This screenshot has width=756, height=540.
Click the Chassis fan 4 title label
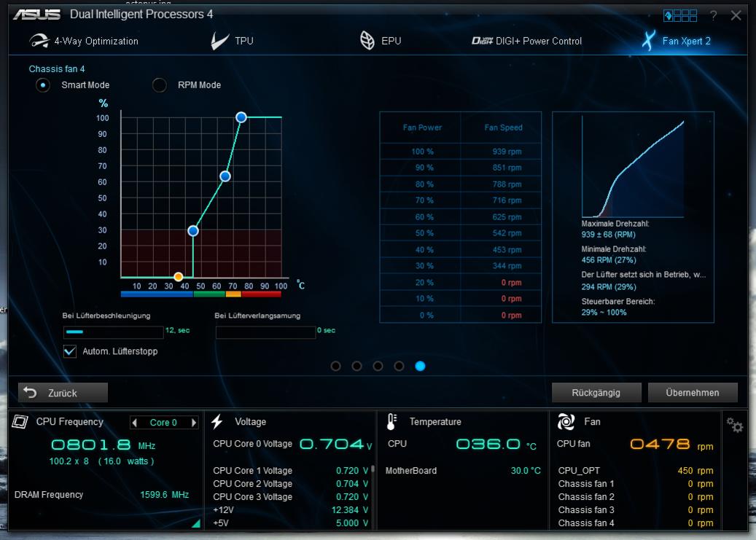57,69
